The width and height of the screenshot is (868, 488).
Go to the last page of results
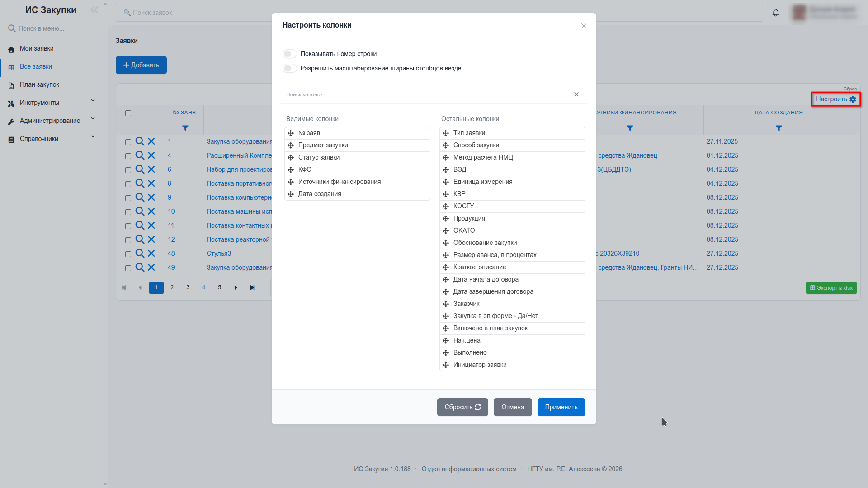click(x=252, y=288)
